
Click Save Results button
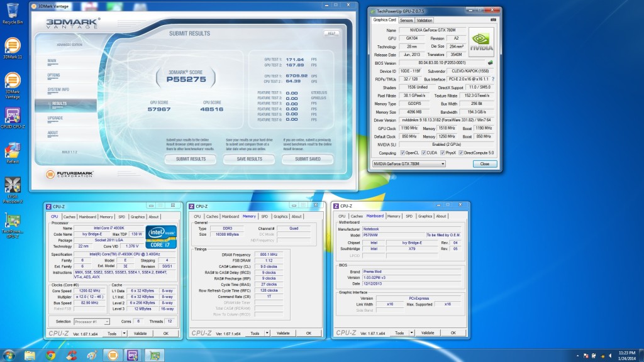click(249, 159)
